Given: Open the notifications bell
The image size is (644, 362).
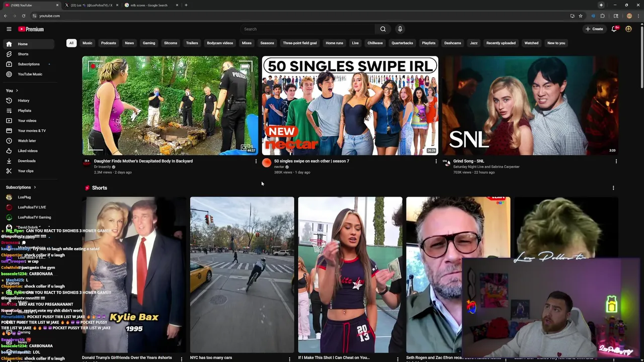Looking at the screenshot, I should [x=614, y=29].
